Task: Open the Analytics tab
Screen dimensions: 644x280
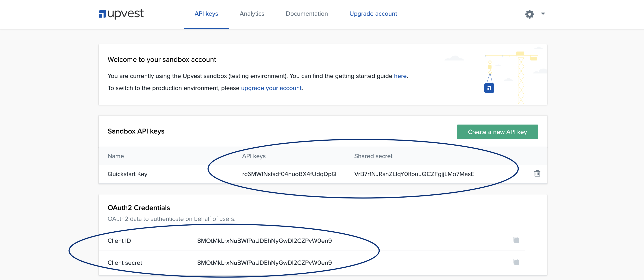Action: coord(252,14)
